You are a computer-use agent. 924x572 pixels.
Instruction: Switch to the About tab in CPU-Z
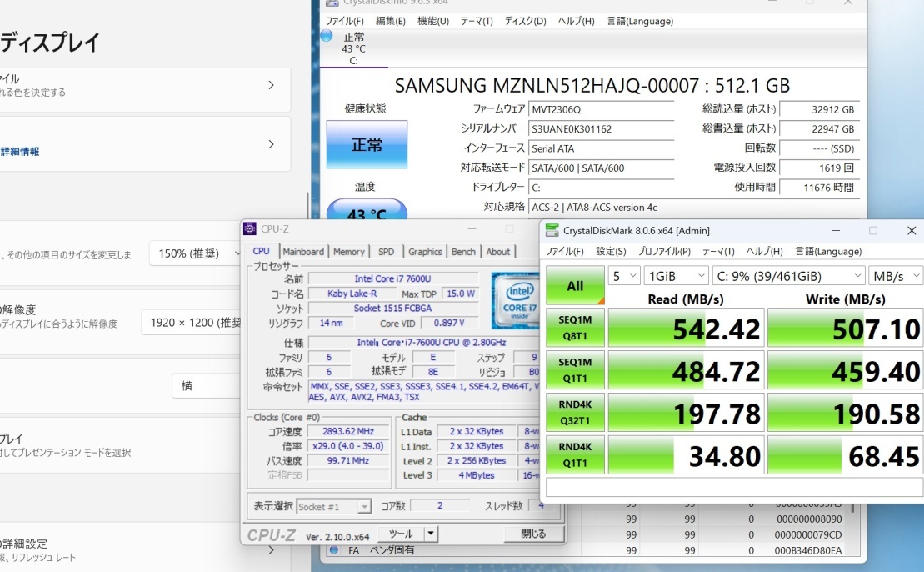[498, 252]
